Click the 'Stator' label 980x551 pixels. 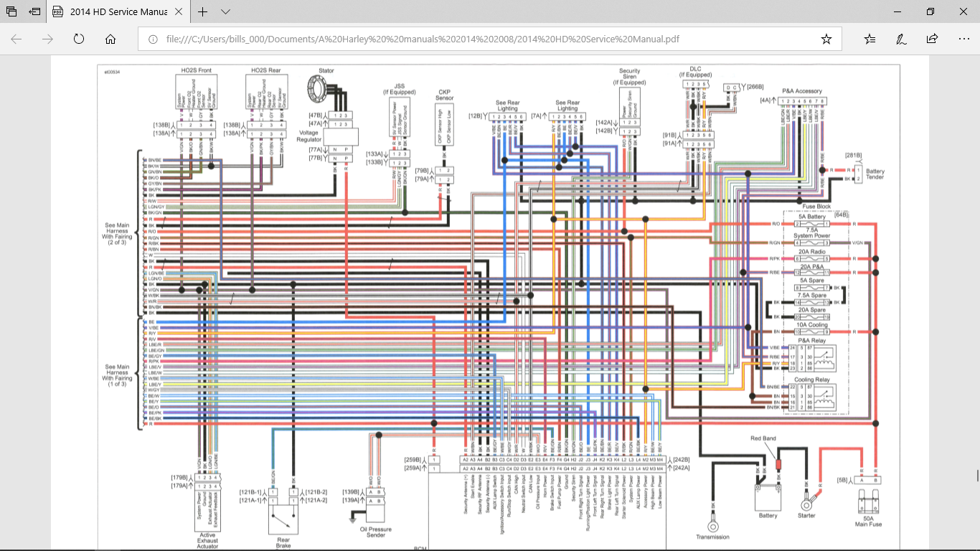pyautogui.click(x=326, y=71)
